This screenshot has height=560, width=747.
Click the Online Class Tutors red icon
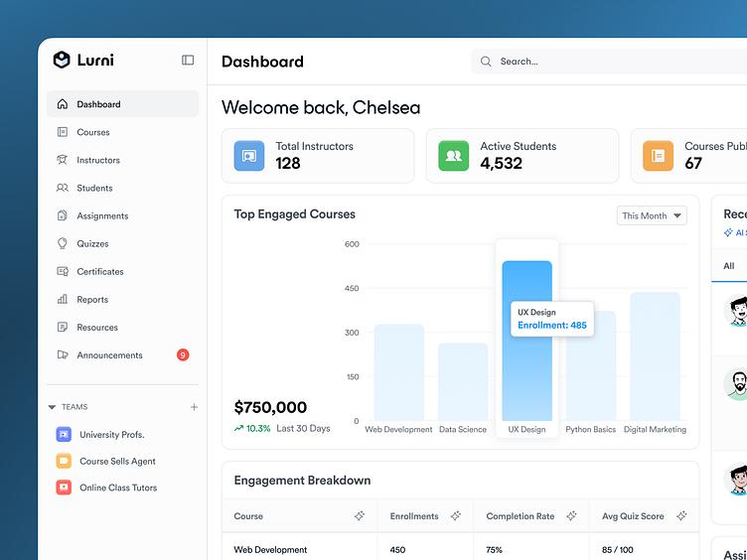[x=64, y=488]
